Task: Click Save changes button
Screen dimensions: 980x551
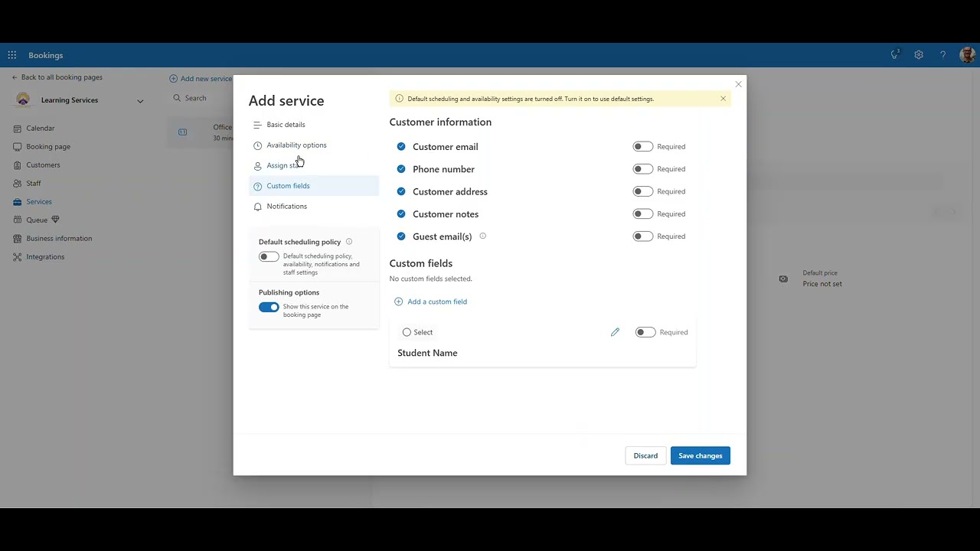Action: tap(701, 456)
